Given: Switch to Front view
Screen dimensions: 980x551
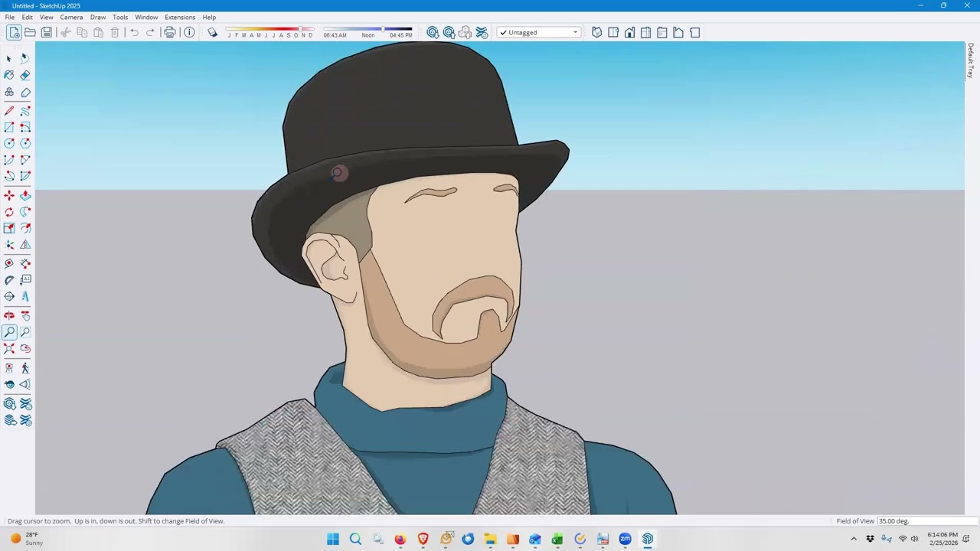Looking at the screenshot, I should [629, 32].
